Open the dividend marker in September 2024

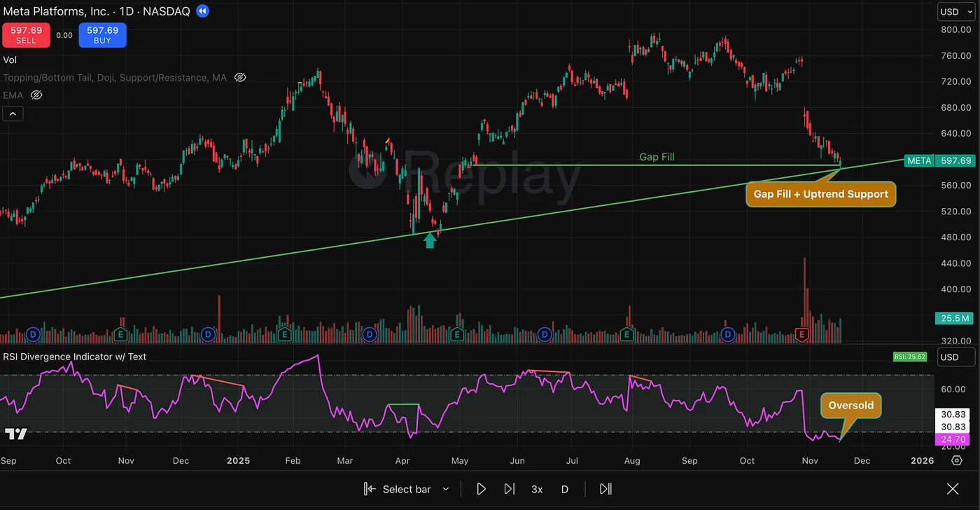[x=31, y=333]
